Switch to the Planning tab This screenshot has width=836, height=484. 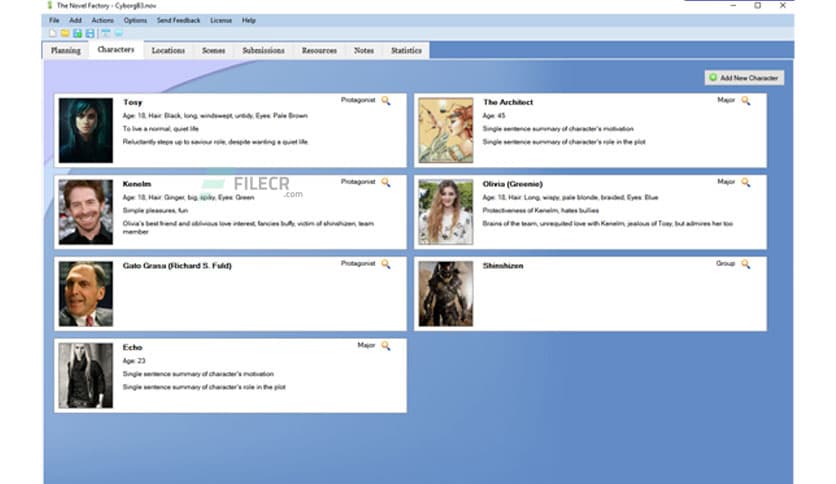[66, 51]
